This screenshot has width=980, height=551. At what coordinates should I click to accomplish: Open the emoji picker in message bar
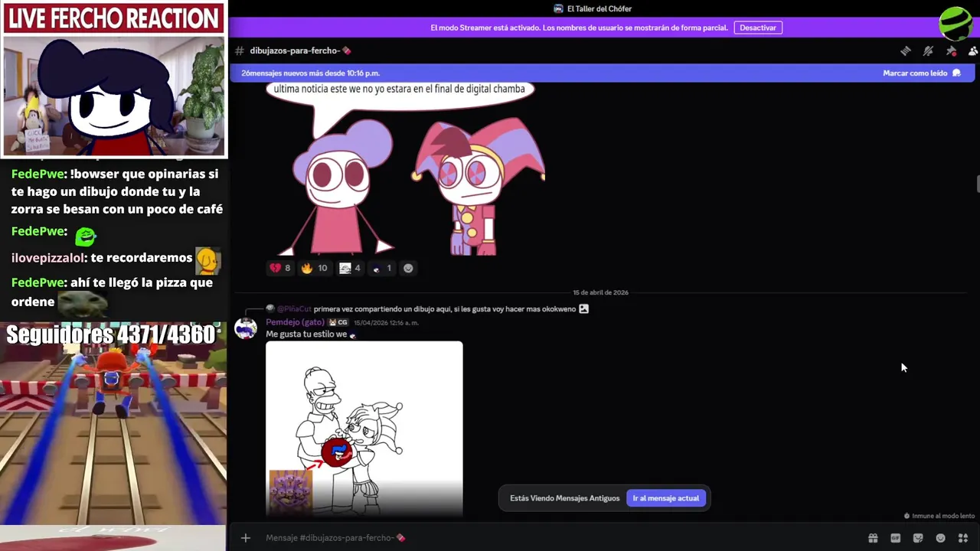tap(941, 538)
